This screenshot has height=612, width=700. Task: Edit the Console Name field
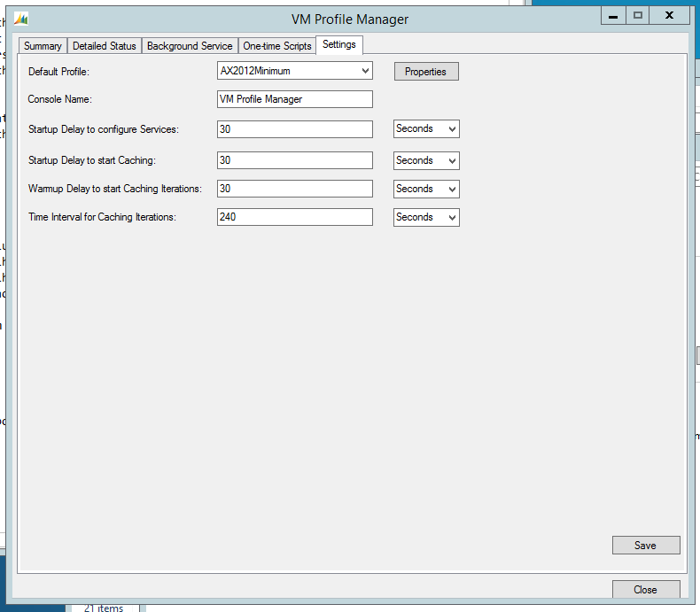295,99
